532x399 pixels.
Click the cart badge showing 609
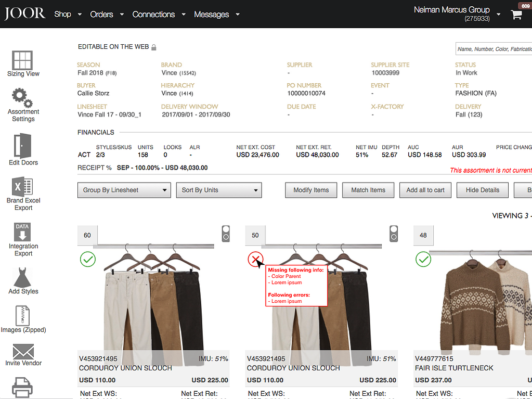(x=525, y=5)
